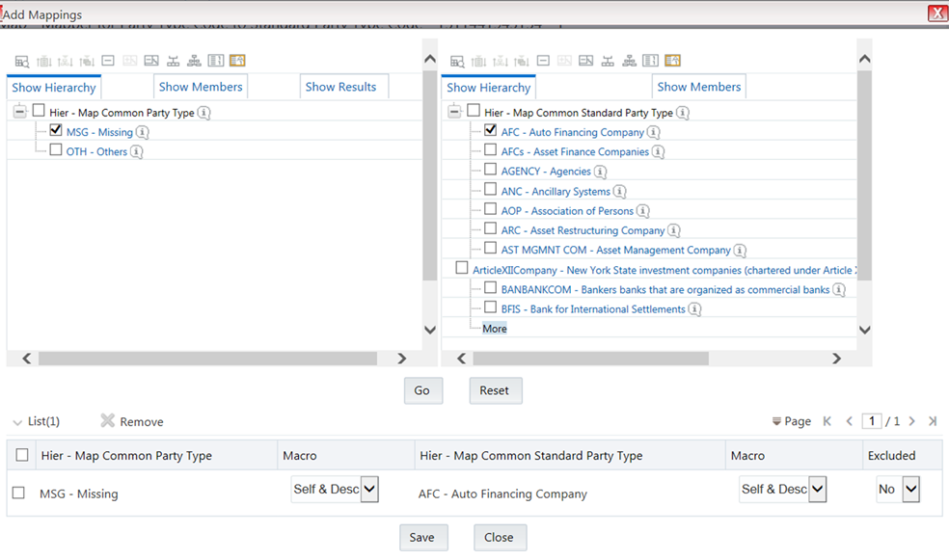This screenshot has height=560, width=949.
Task: Select the MSG - Missing row checkbox in list
Action: click(x=18, y=493)
